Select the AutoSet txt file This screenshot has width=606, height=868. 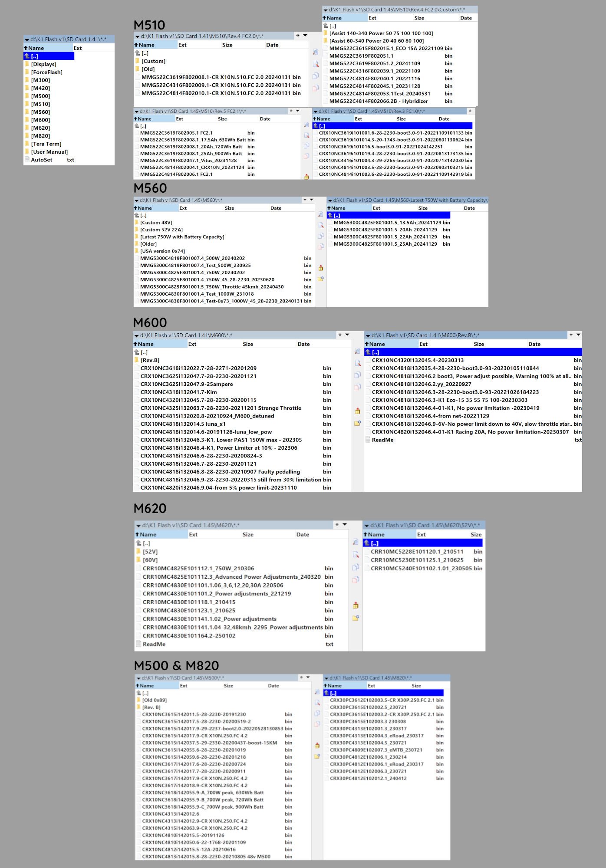[49, 160]
